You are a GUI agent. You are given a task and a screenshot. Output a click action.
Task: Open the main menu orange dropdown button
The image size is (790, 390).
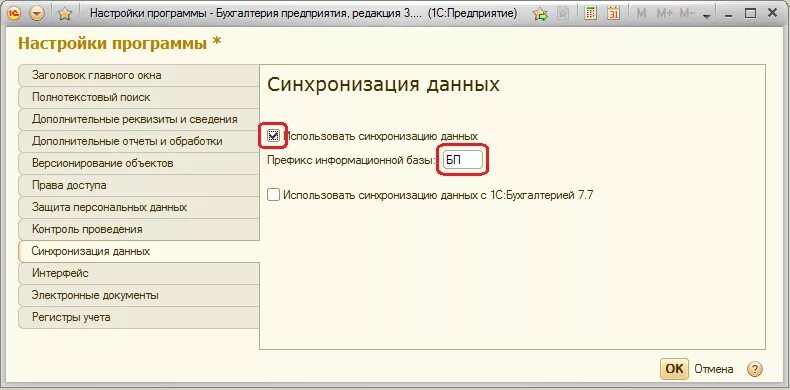[x=37, y=14]
